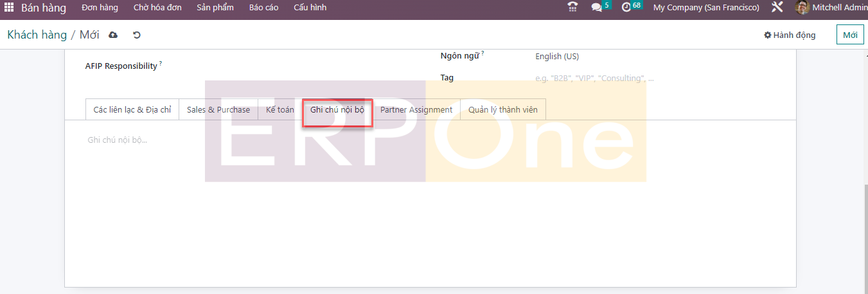
Task: Discard changes with the undo icon
Action: (136, 35)
